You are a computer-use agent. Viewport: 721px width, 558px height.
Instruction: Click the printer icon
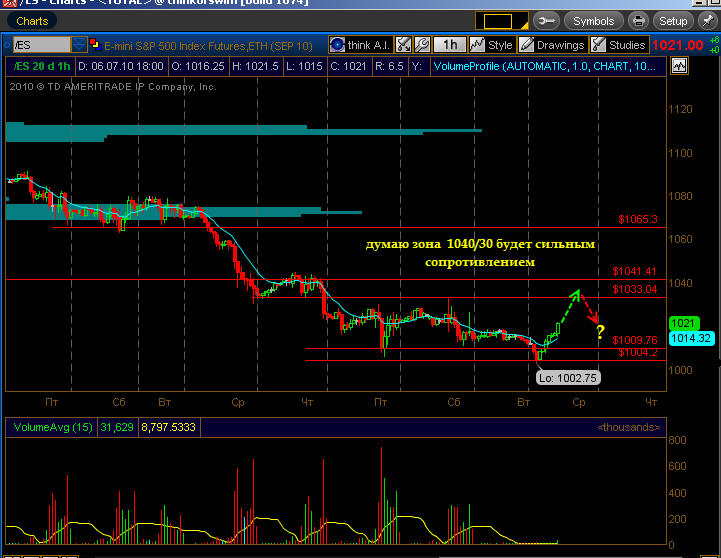(640, 21)
